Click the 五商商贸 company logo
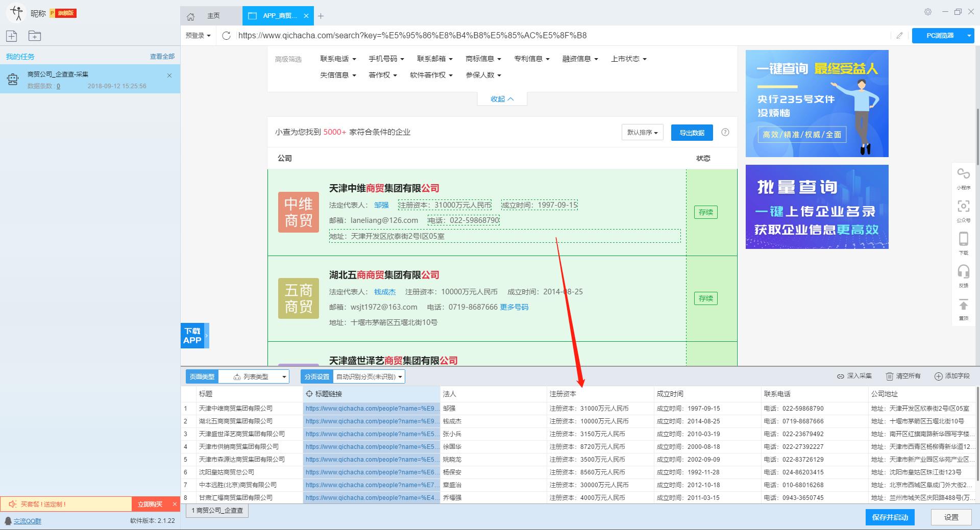980x530 pixels. pos(299,298)
